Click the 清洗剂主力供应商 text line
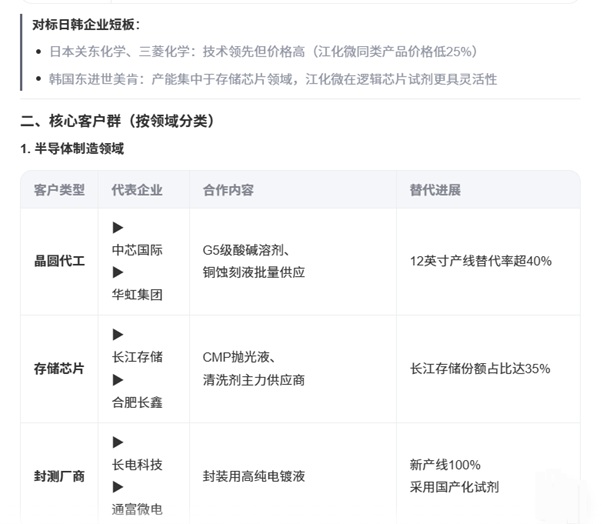Image resolution: width=603 pixels, height=524 pixels. click(x=254, y=380)
